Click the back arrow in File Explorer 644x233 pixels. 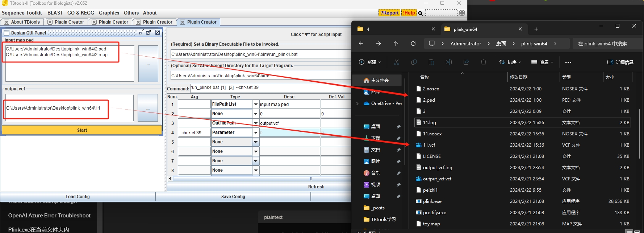pos(361,44)
